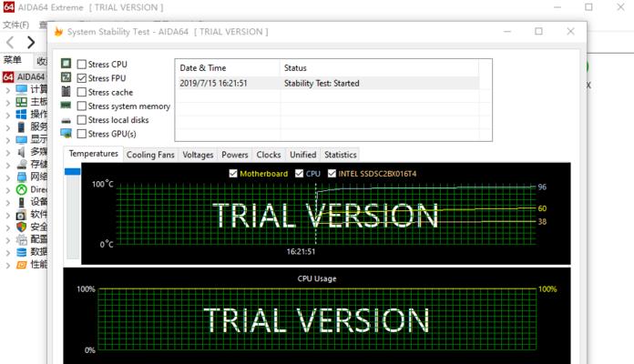
Task: Select the 菜单 tab in AIDA64 sidebar
Action: coord(12,60)
